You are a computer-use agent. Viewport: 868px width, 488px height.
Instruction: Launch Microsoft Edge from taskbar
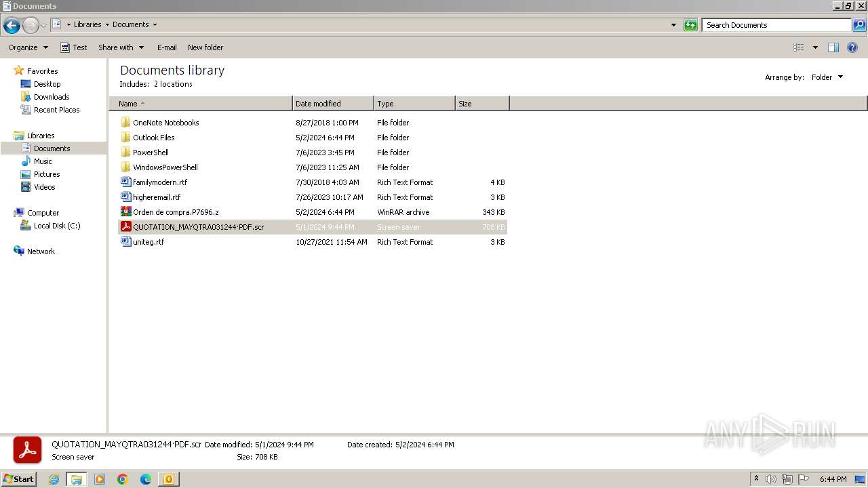(146, 479)
